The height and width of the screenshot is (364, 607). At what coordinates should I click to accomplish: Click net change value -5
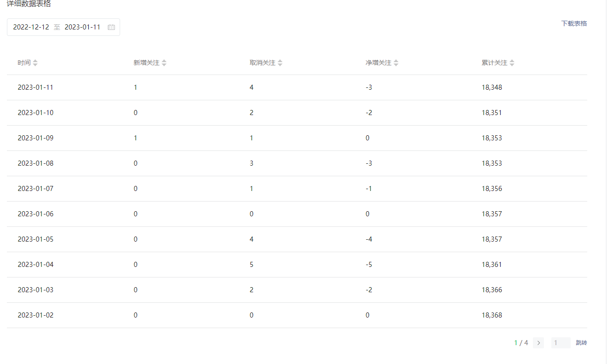point(369,265)
